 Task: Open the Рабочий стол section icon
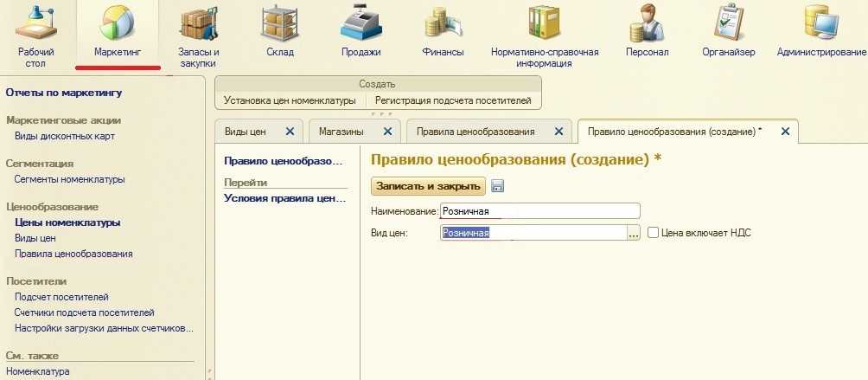tap(35, 23)
